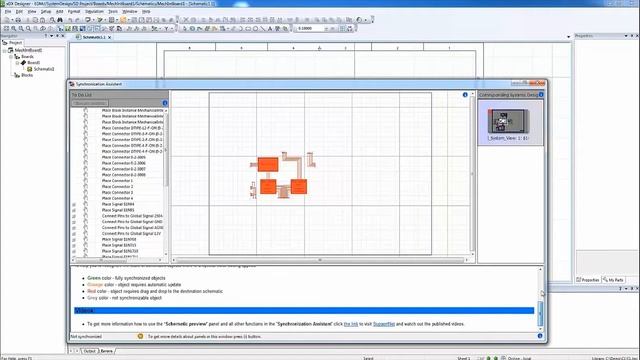Select Blocks in the project tree
The height and width of the screenshot is (360, 640).
click(x=27, y=76)
